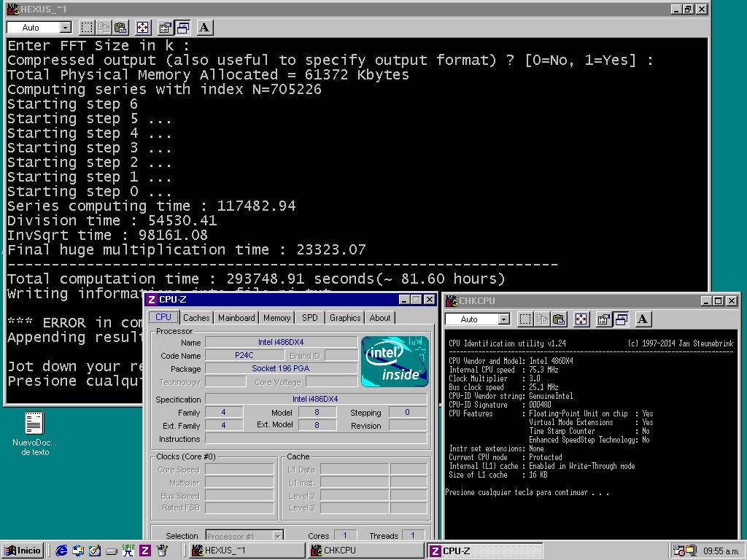
Task: Toggle the Background icon in HEXUS toolbar
Action: point(182,28)
